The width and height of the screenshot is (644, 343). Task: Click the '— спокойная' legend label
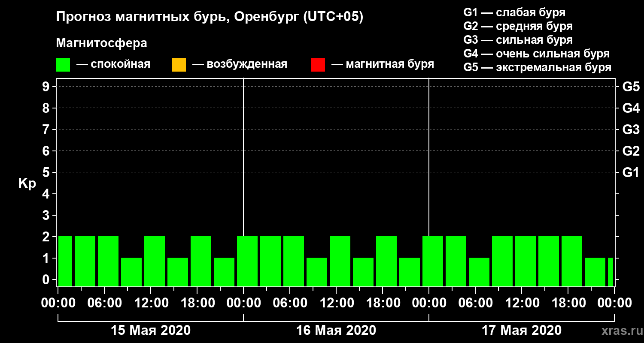point(113,65)
